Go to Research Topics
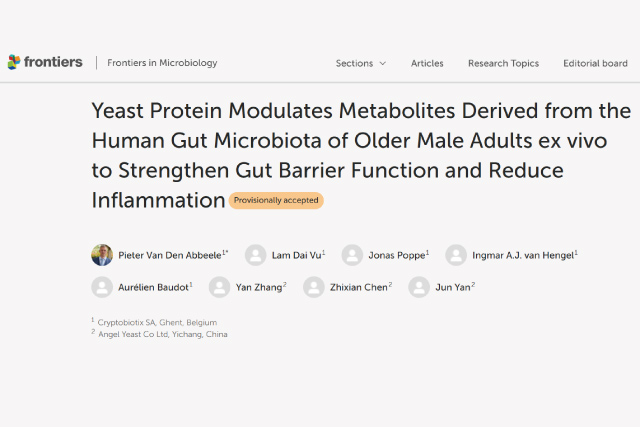Screen dimensions: 640x427 click(503, 63)
